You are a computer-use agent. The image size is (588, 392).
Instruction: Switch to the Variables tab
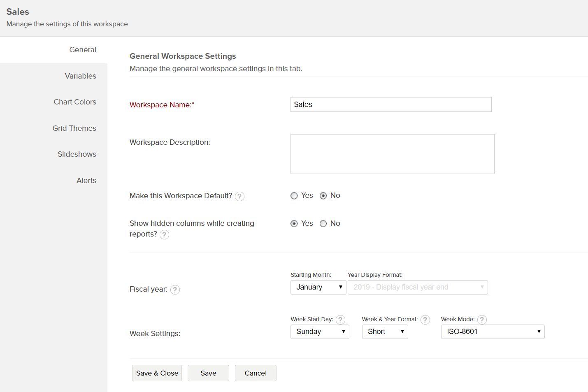pyautogui.click(x=80, y=76)
